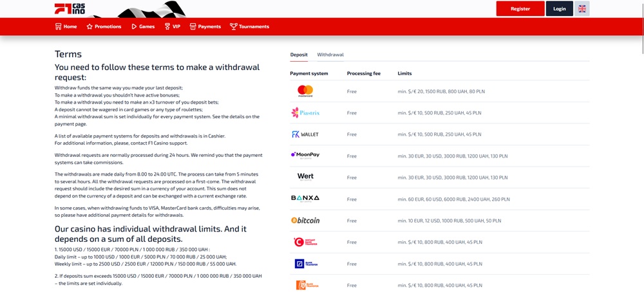Open the Games section
This screenshot has width=644, height=292.
(143, 26)
